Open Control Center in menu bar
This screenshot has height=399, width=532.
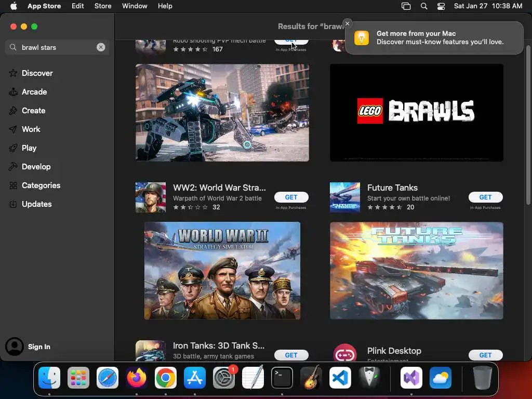click(441, 6)
